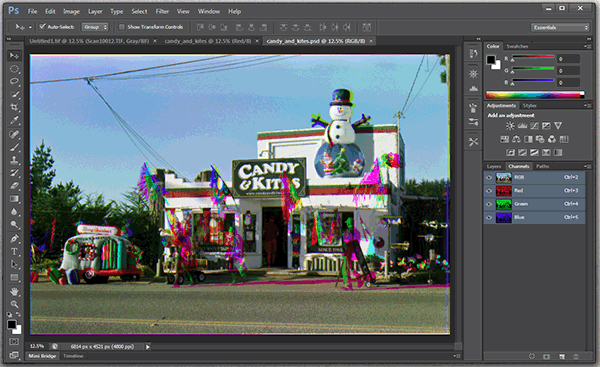Select the Eraser tool
Screen dimensions: 600x367
[x=14, y=186]
